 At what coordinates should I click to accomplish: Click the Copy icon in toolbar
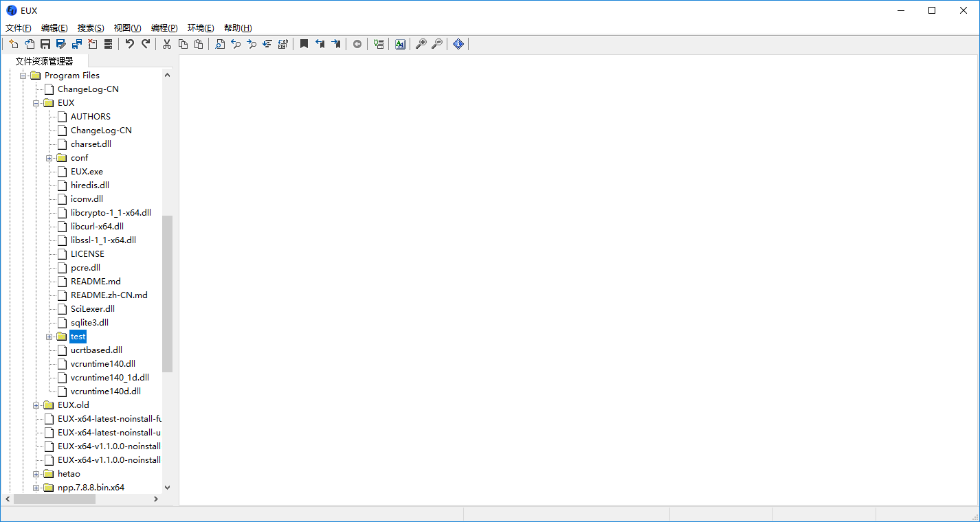[183, 44]
